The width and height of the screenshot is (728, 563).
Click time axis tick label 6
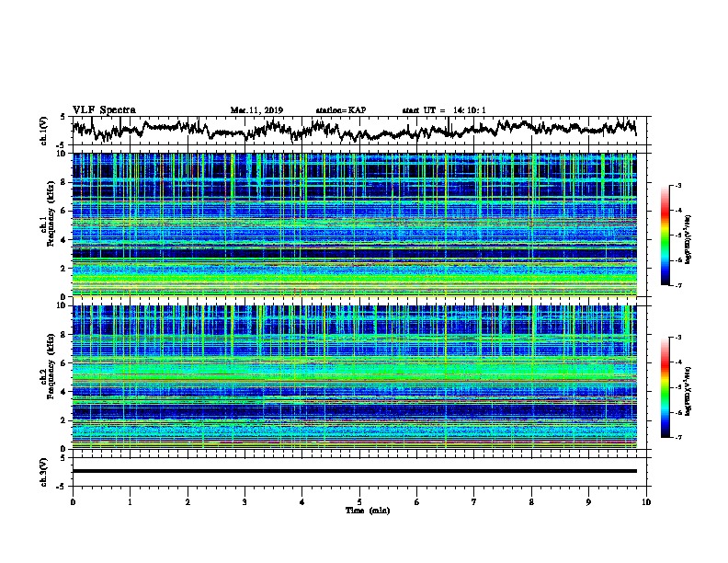point(417,502)
